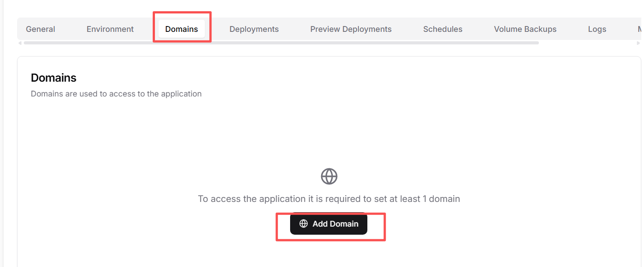This screenshot has width=644, height=267.
Task: Open the General tab
Action: coord(40,29)
